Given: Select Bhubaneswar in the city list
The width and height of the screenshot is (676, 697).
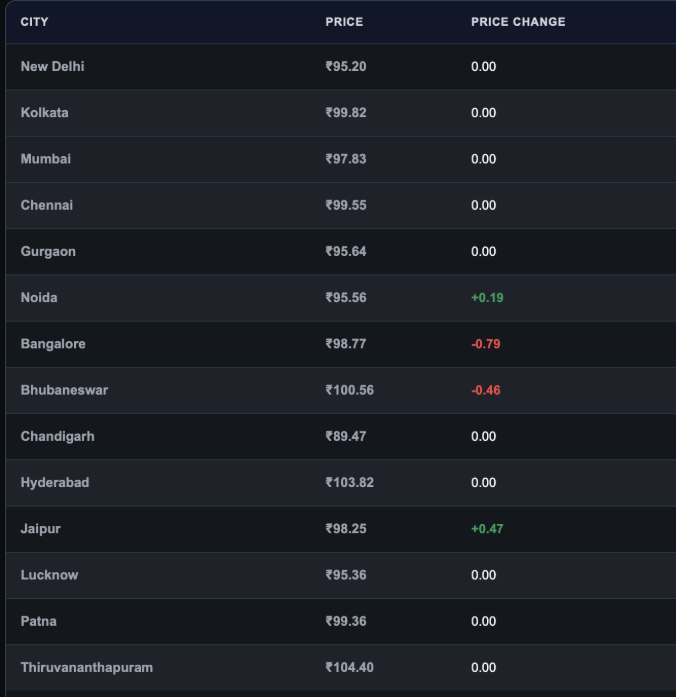Looking at the screenshot, I should (x=64, y=390).
